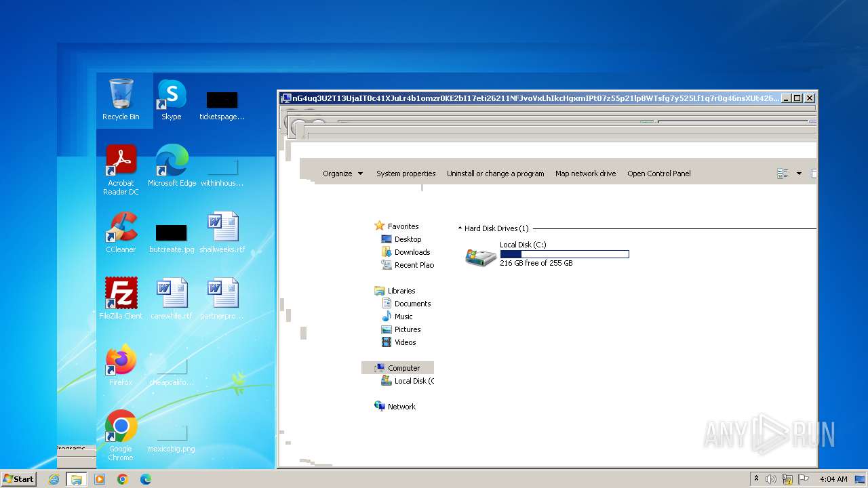Viewport: 868px width, 488px height.
Task: Select Desktop under Favorites
Action: [x=408, y=239]
